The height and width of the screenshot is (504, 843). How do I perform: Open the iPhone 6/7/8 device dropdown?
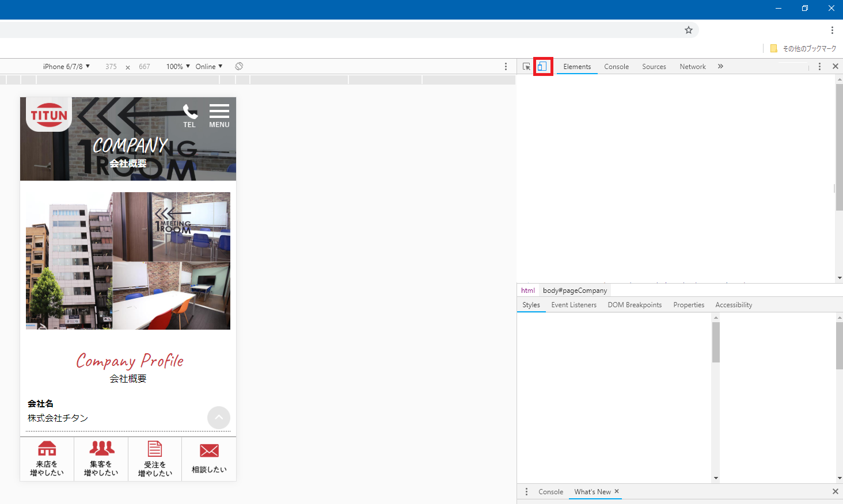coord(66,67)
